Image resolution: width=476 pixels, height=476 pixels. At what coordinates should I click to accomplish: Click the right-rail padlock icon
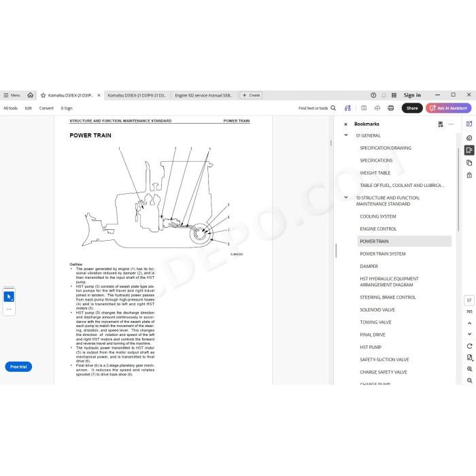click(469, 175)
